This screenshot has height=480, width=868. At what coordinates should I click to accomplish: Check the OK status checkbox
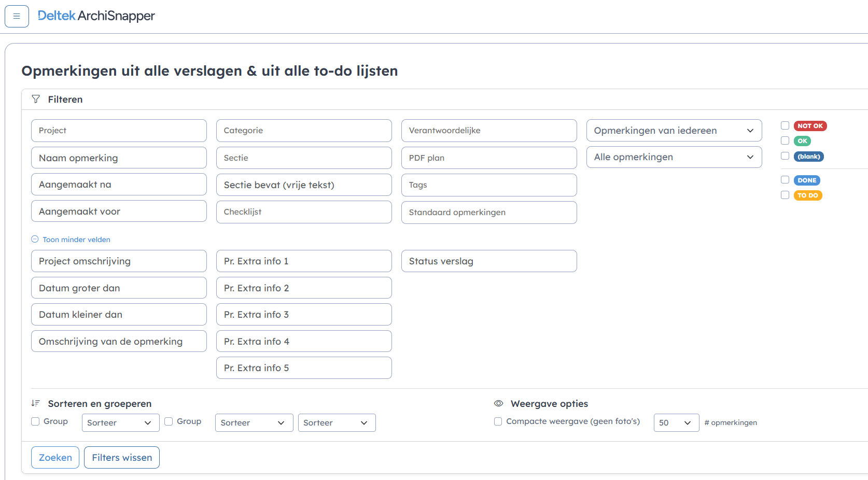point(785,140)
